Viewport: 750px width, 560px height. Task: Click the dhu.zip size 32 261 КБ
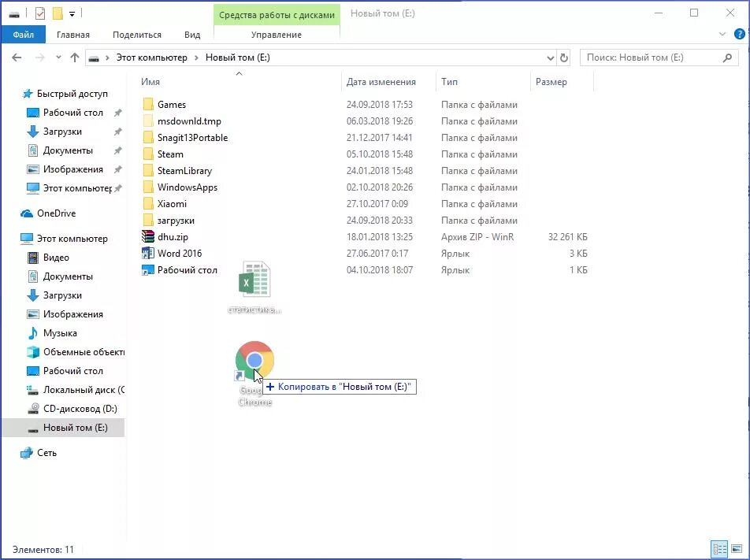coord(567,237)
